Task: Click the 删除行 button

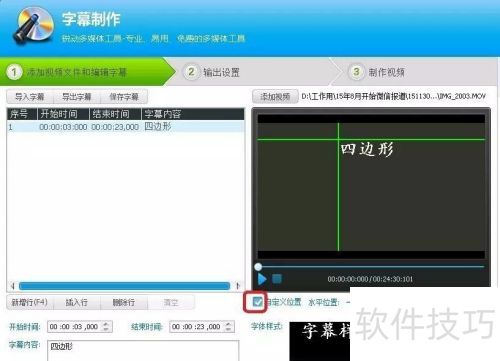Action: [124, 302]
